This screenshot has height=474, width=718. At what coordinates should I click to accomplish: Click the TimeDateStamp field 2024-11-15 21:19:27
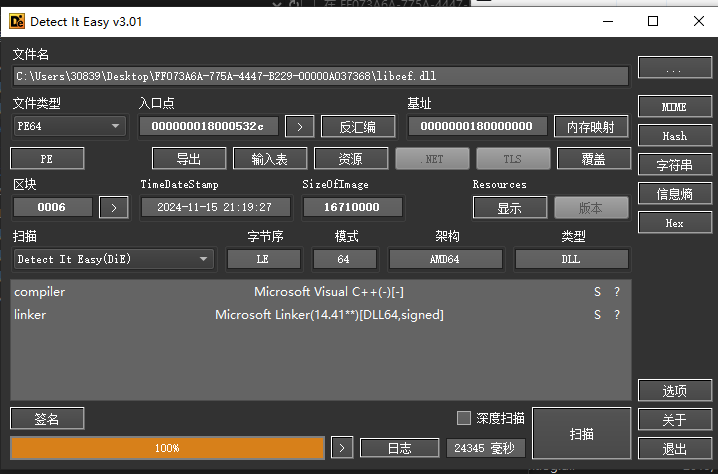click(x=215, y=207)
